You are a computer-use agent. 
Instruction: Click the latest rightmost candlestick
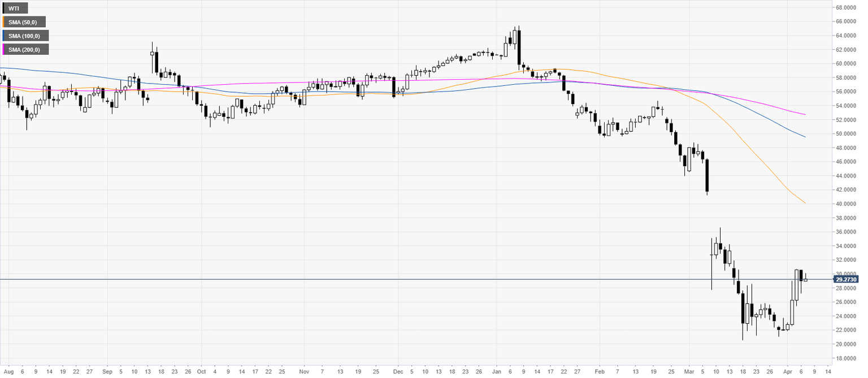click(x=805, y=279)
